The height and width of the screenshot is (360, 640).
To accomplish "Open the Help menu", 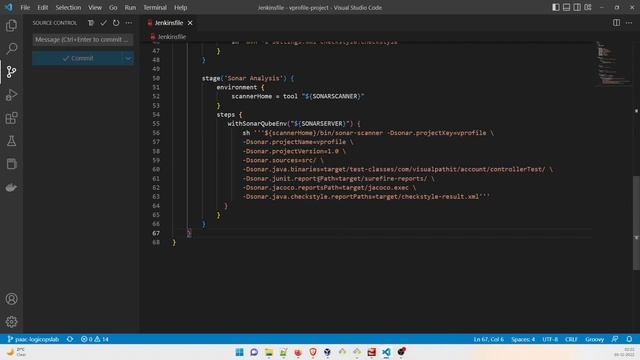I will pos(180,7).
